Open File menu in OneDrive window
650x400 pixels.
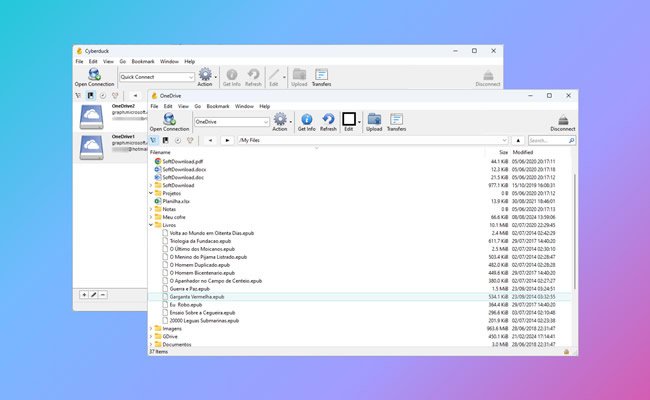(154, 106)
